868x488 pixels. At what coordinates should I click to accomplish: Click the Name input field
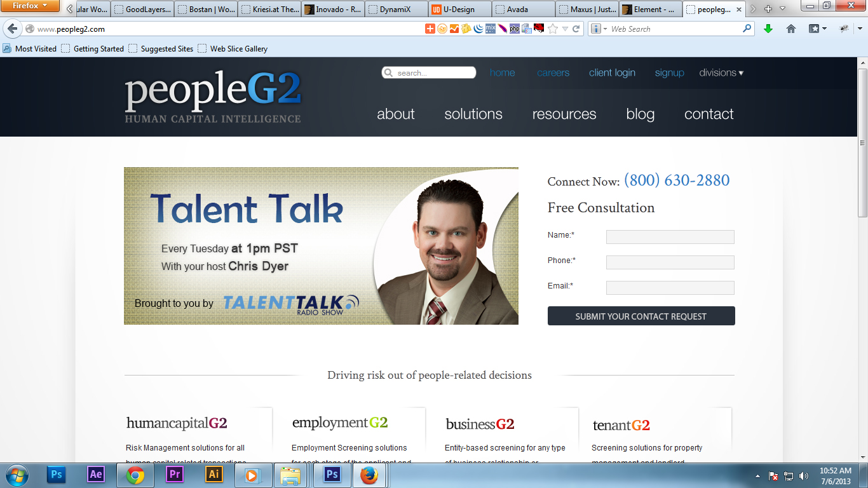pyautogui.click(x=670, y=237)
